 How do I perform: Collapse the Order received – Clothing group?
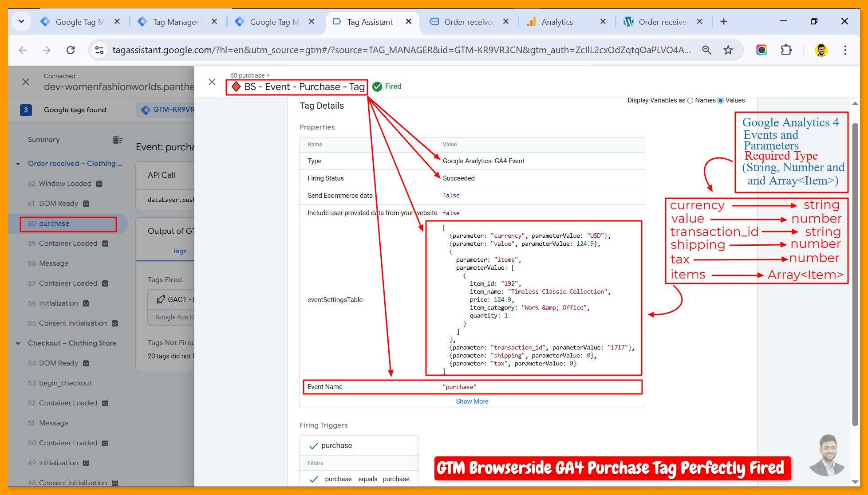click(x=18, y=164)
